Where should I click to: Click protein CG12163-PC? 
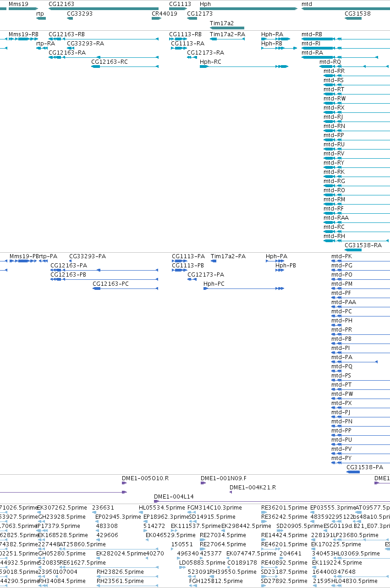coord(125,288)
